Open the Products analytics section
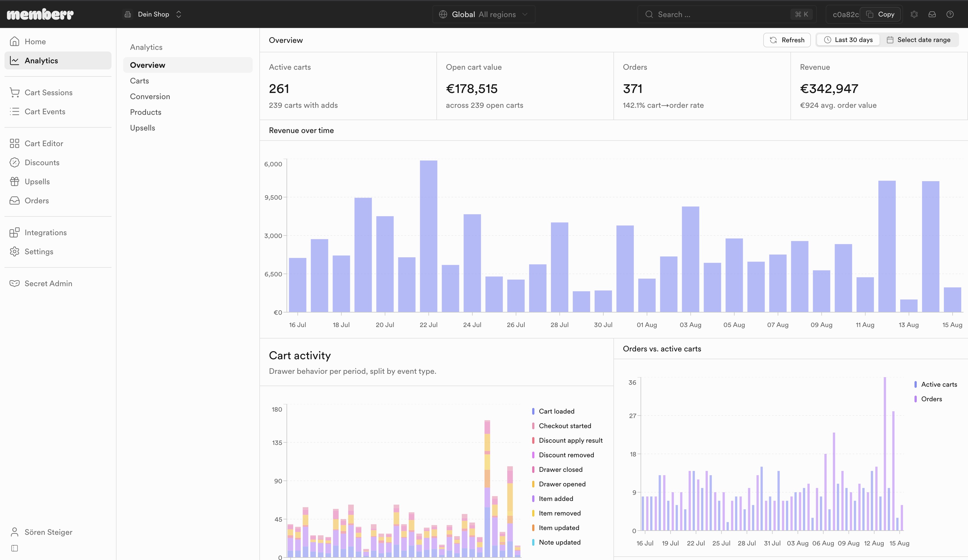The width and height of the screenshot is (968, 560). click(146, 112)
